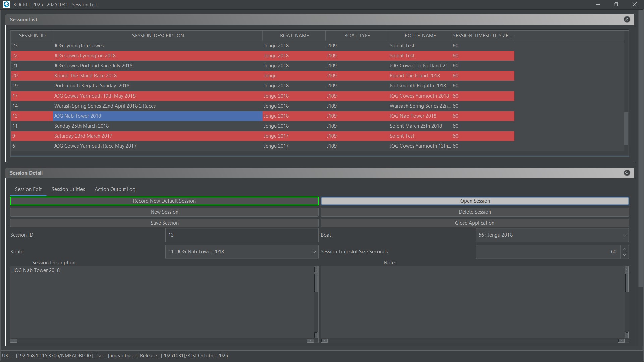Screen dimensions: 644x362
Task: Open the Action Output Log tab
Action: [115, 189]
